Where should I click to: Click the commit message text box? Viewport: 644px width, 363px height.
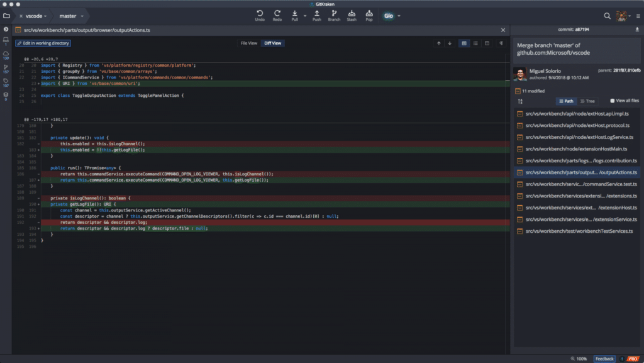pos(577,49)
